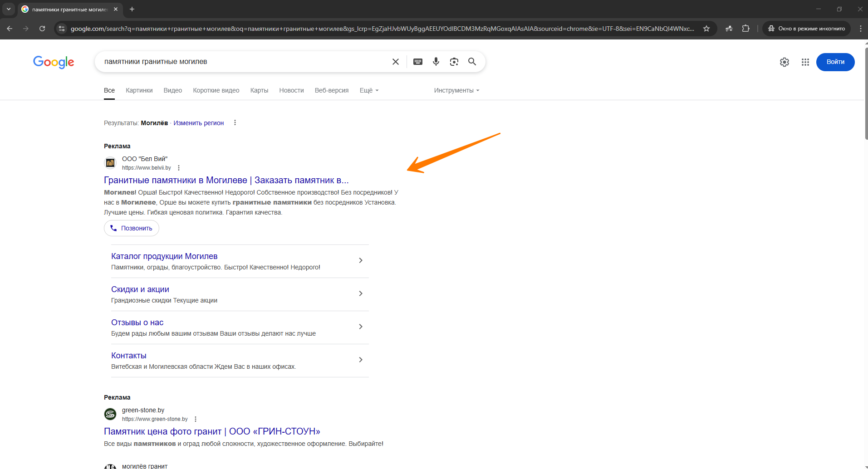Go back to previous page
The height and width of the screenshot is (469, 868).
click(x=10, y=29)
